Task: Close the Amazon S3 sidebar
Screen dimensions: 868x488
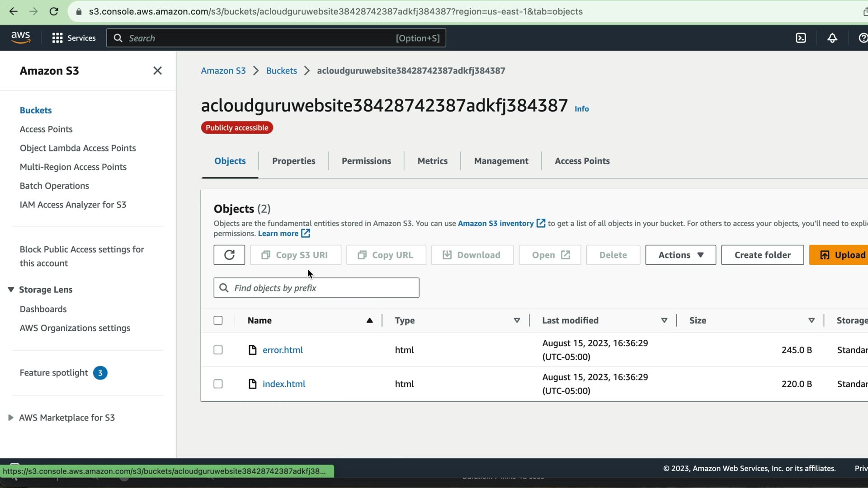Action: 157,70
